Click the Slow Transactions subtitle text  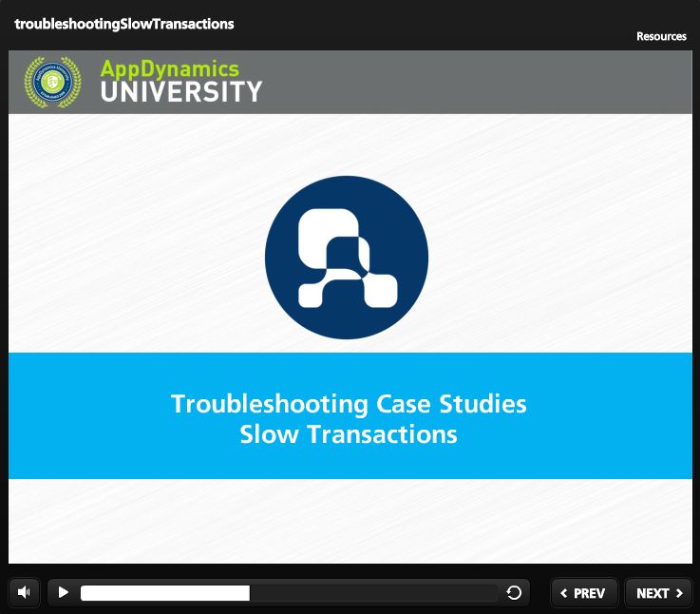pos(349,434)
